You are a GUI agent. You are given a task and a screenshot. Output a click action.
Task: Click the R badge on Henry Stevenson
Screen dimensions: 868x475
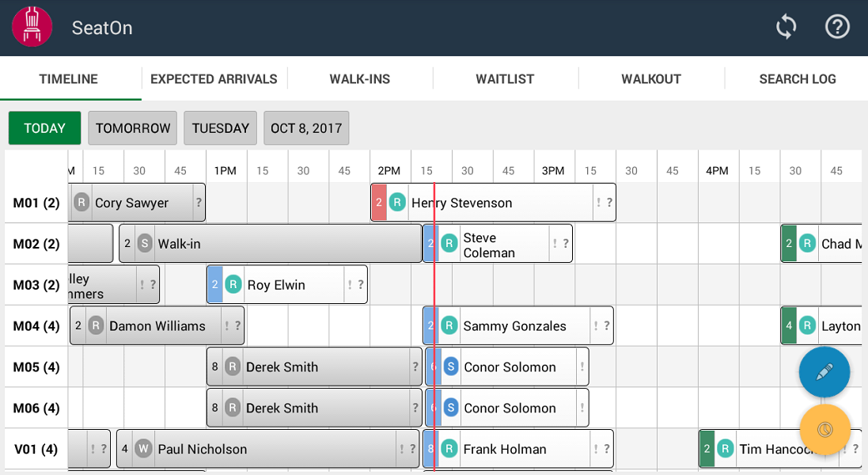[x=397, y=203]
